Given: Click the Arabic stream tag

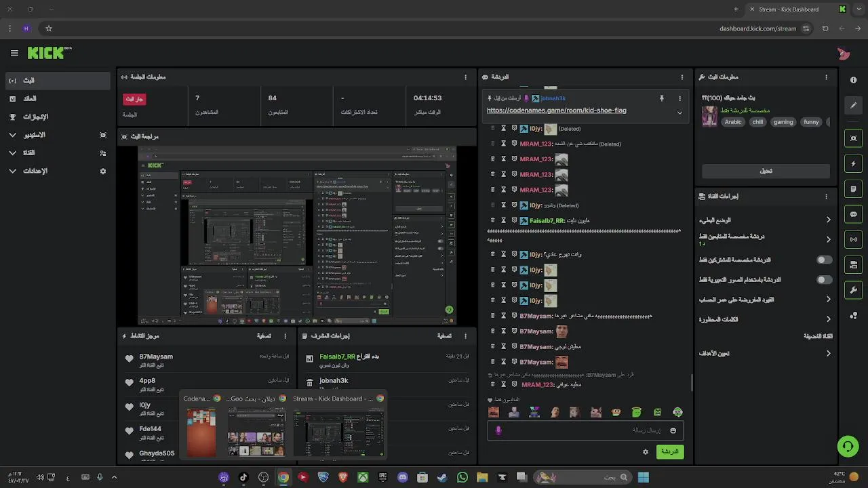Looking at the screenshot, I should [733, 122].
